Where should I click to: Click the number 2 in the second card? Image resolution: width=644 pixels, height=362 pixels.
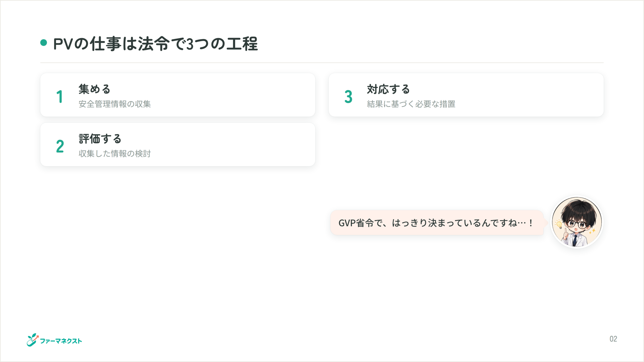(60, 146)
